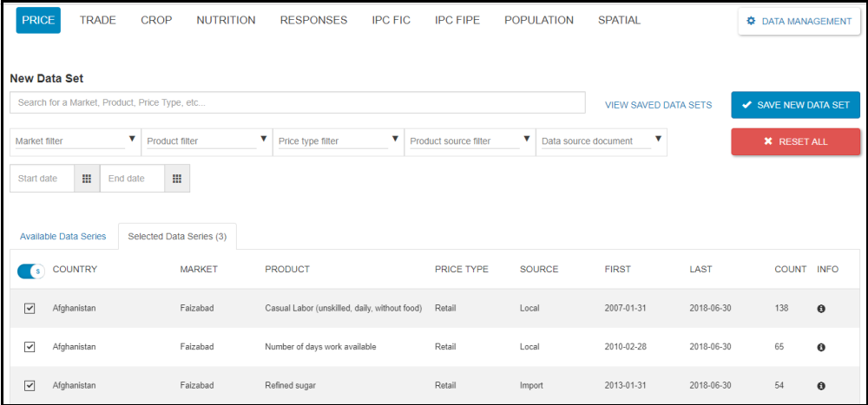Switch to the NUTRITION tab
The width and height of the screenshot is (868, 405).
(x=226, y=20)
